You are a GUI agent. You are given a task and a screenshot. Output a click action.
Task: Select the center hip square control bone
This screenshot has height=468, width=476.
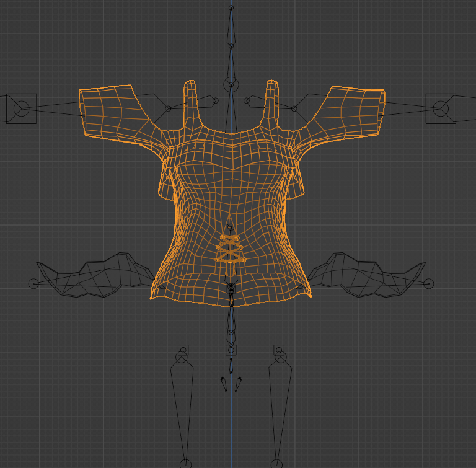coord(231,350)
